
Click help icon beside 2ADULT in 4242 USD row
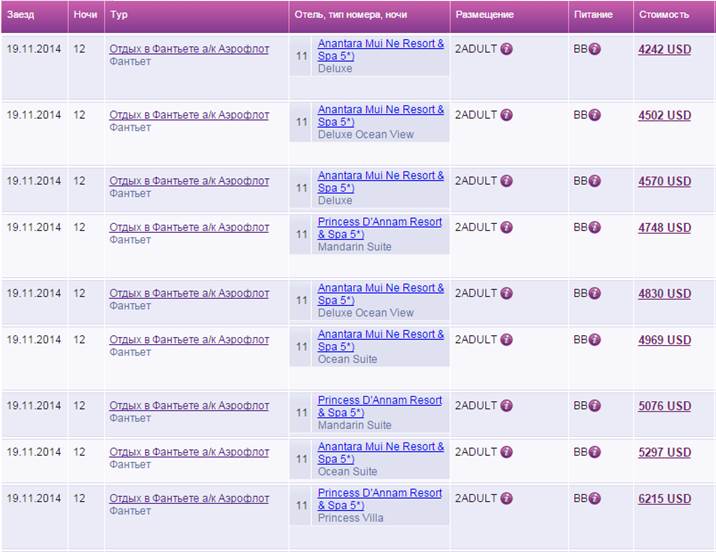point(506,49)
